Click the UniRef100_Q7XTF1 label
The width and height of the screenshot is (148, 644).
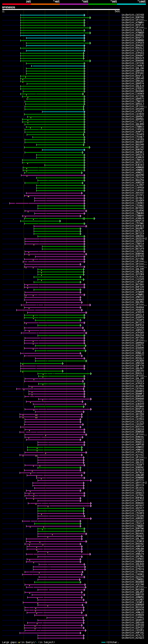coord(133,195)
